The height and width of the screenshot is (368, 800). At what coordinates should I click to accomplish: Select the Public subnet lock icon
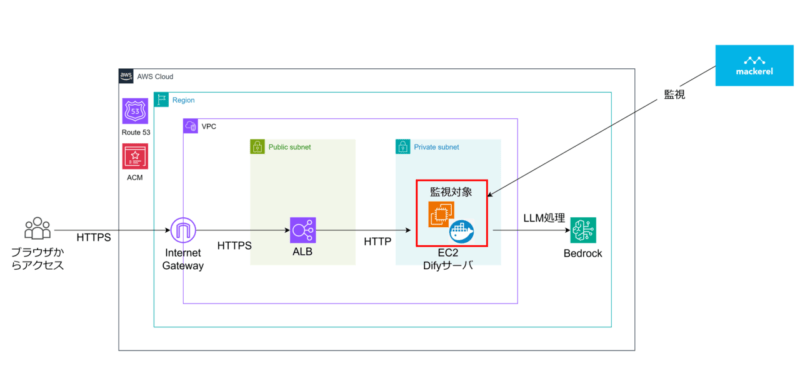pos(257,147)
